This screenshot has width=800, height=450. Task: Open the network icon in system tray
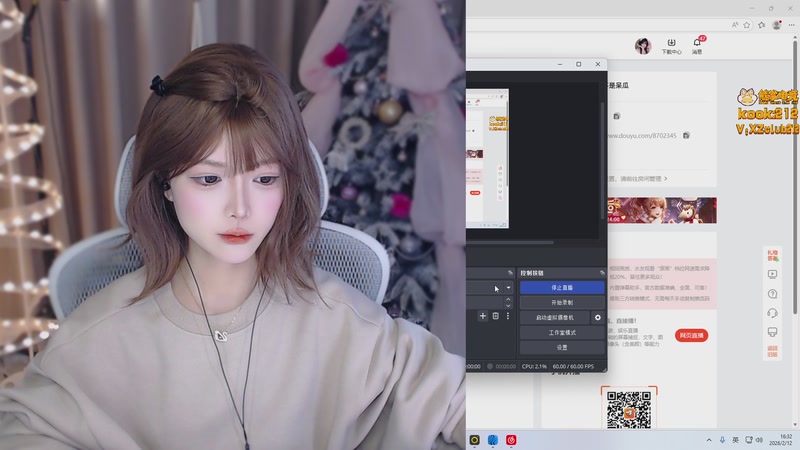point(748,440)
